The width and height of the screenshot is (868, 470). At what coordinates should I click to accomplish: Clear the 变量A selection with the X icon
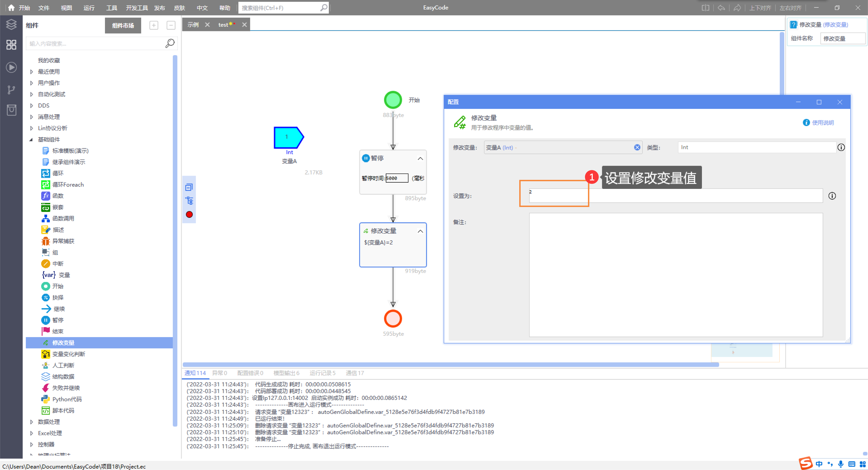point(637,147)
